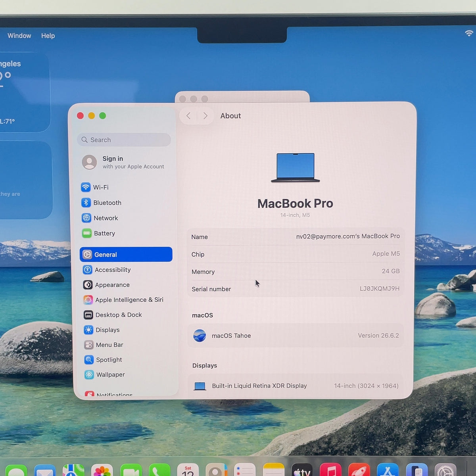Open Wi-Fi settings in the sidebar
The height and width of the screenshot is (476, 476).
(126, 187)
